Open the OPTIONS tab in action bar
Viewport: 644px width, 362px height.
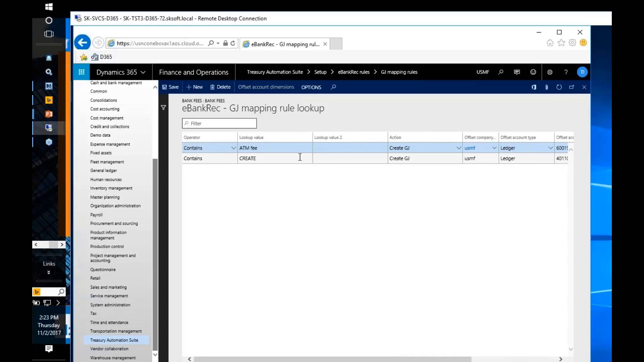click(311, 87)
